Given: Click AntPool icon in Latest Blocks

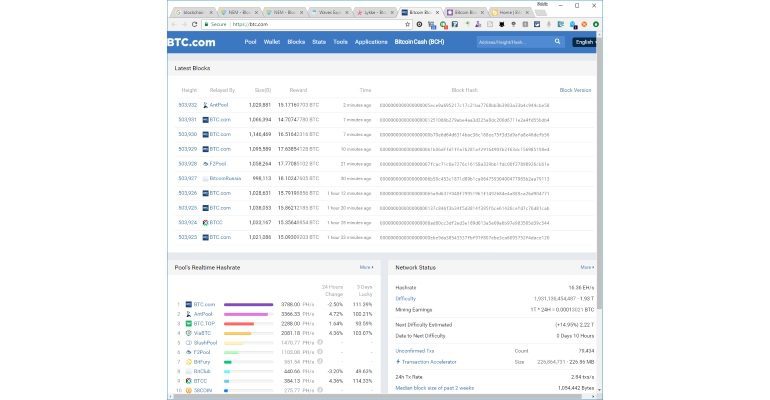Looking at the screenshot, I should (205, 104).
